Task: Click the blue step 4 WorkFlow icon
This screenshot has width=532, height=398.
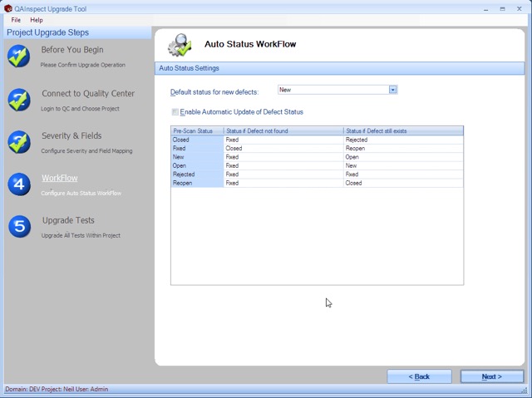Action: [19, 184]
